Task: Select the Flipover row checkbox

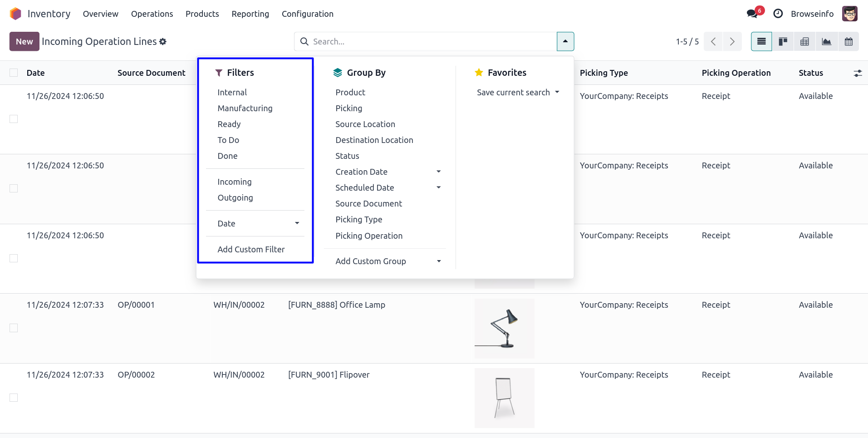Action: click(14, 398)
